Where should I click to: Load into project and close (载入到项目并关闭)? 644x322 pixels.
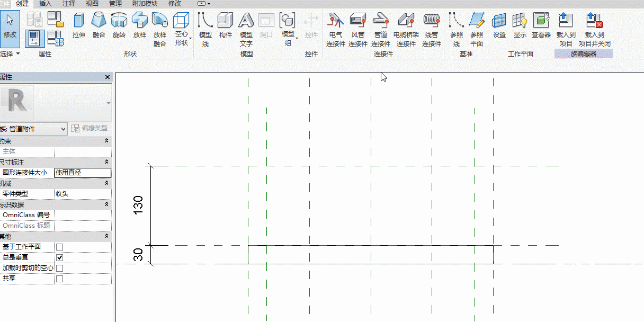point(595,30)
